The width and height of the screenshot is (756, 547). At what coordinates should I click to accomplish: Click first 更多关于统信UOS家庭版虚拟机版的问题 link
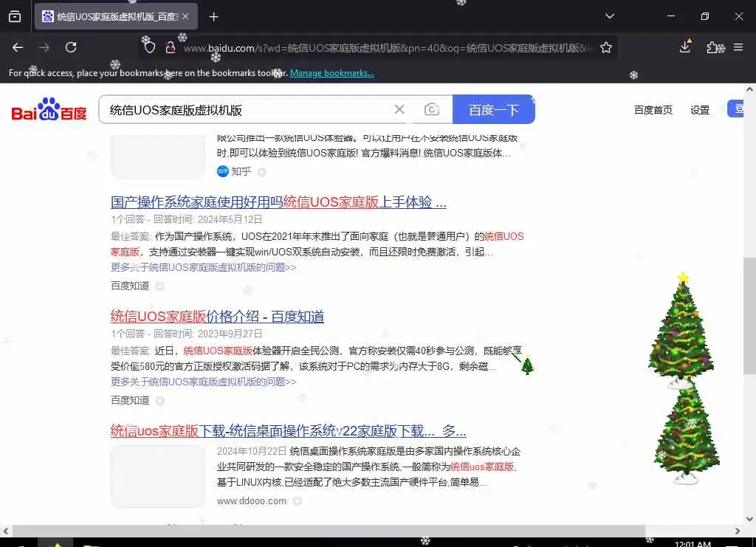[x=204, y=267]
